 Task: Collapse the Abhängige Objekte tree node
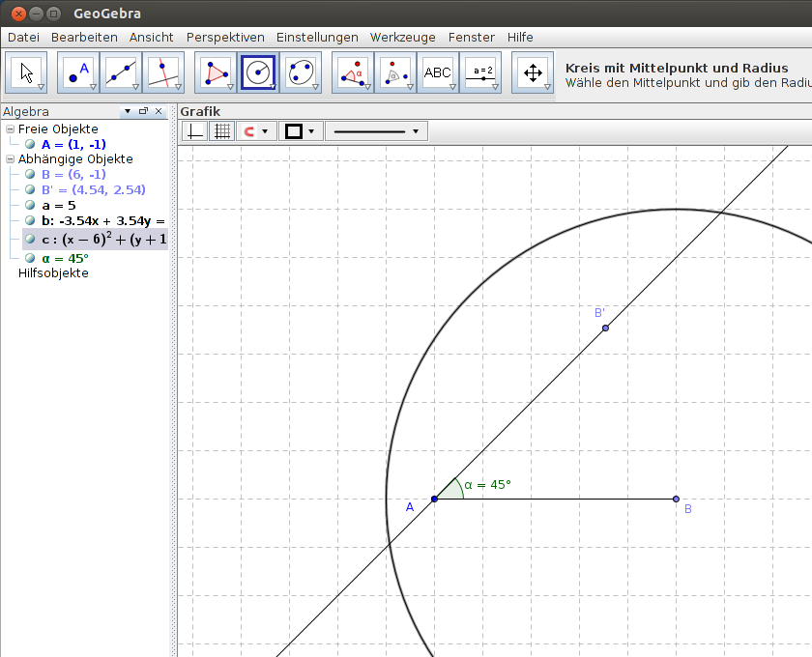pyautogui.click(x=10, y=159)
